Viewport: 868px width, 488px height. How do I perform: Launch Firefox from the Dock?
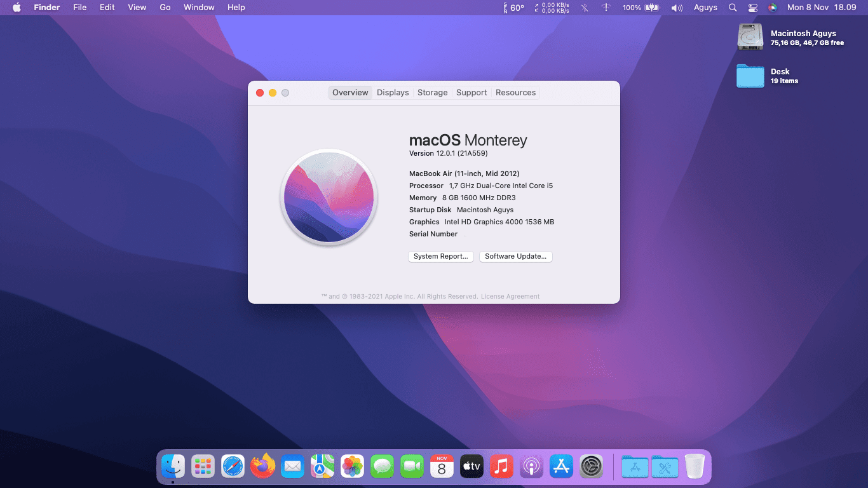point(263,467)
